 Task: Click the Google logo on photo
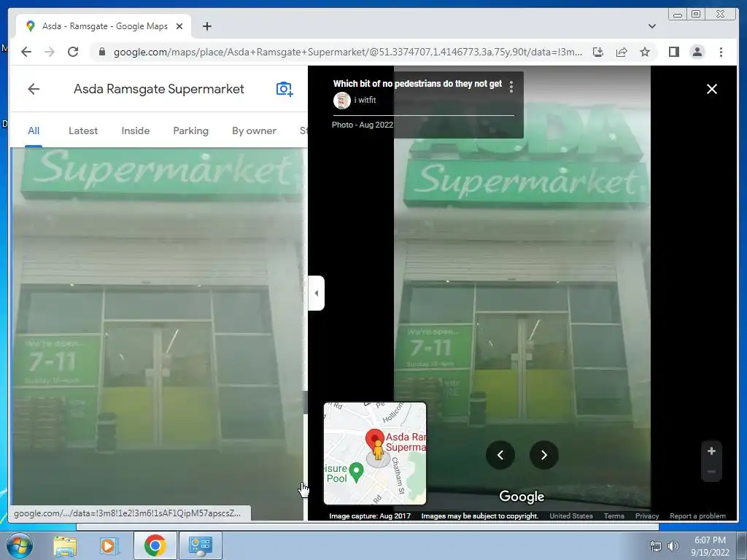[522, 497]
